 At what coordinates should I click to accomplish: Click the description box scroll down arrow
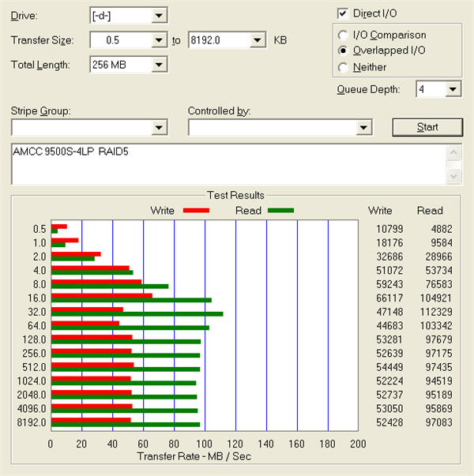(453, 176)
